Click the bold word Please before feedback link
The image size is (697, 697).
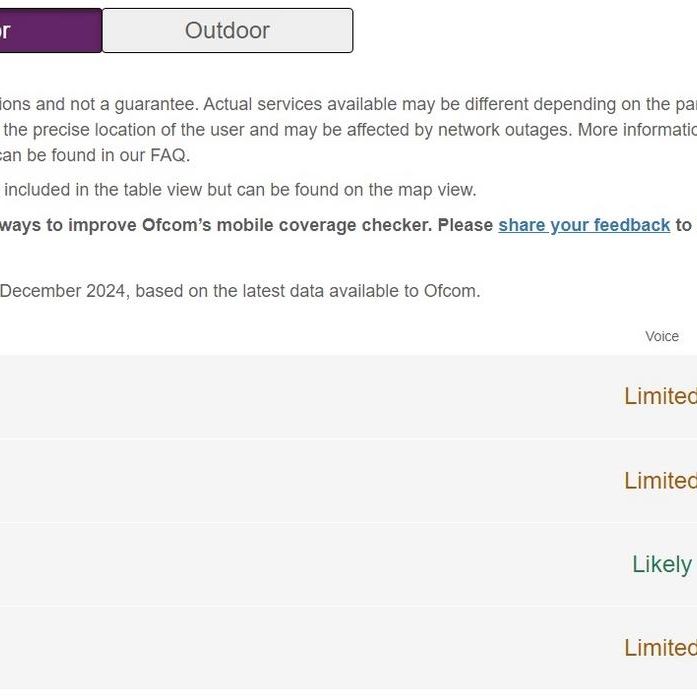tap(466, 225)
